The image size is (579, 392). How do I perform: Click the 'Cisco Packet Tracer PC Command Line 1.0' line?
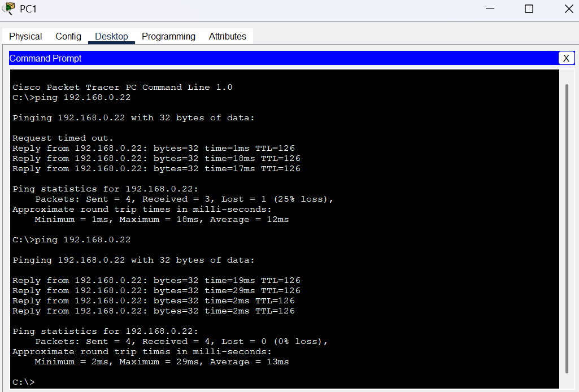click(x=122, y=88)
